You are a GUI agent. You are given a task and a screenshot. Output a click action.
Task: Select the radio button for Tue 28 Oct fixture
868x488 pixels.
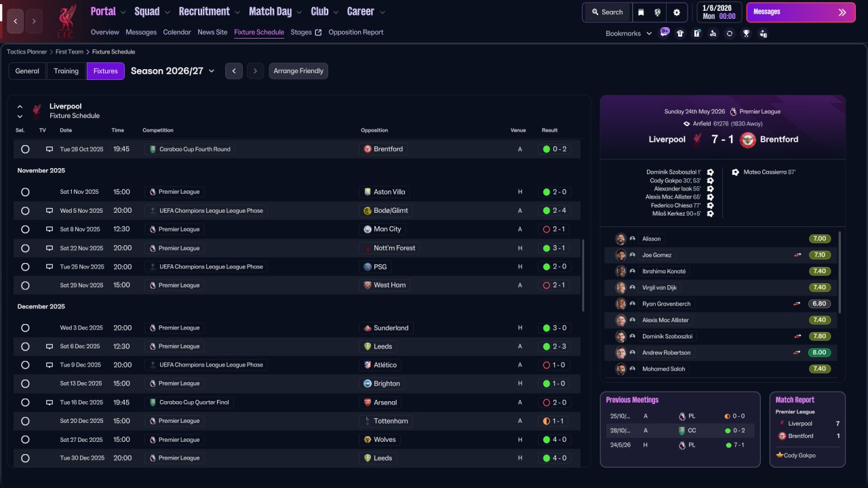tap(25, 149)
